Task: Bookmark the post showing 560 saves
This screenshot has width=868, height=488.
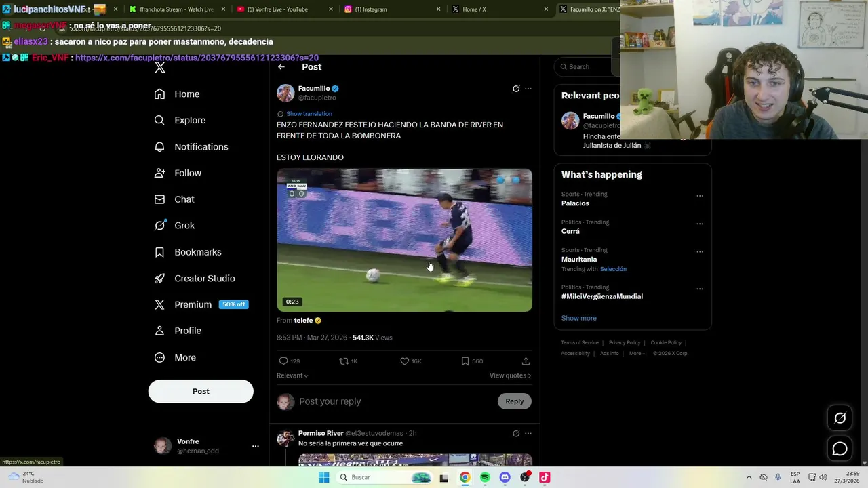Action: (472, 361)
